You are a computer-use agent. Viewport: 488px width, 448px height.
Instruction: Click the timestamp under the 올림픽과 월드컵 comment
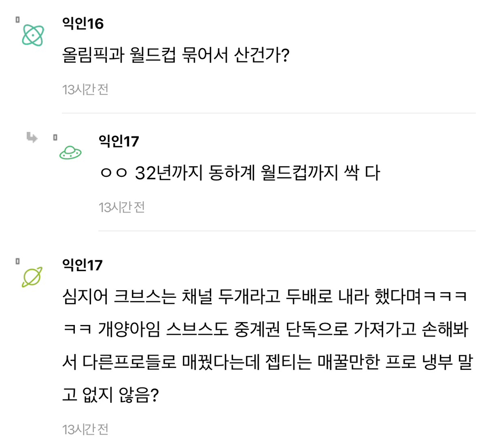85,89
